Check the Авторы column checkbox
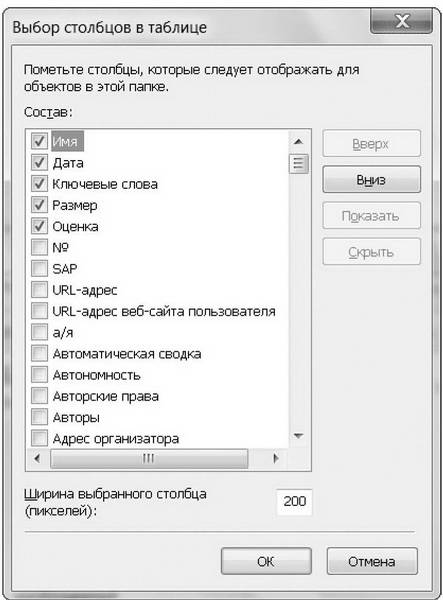The height and width of the screenshot is (600, 443). pos(39,417)
